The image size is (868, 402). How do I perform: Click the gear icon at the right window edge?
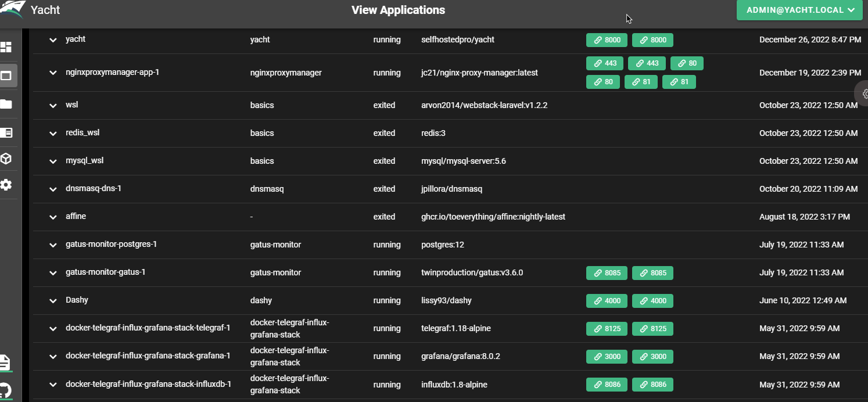click(864, 94)
